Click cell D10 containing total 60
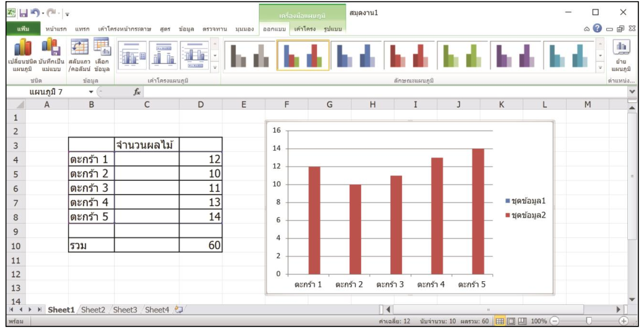 click(x=201, y=245)
